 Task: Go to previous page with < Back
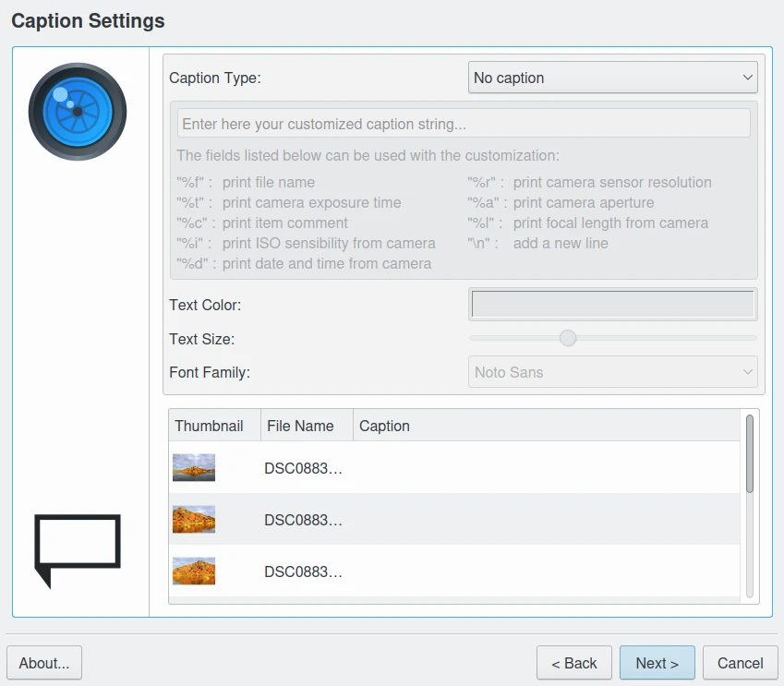(573, 663)
